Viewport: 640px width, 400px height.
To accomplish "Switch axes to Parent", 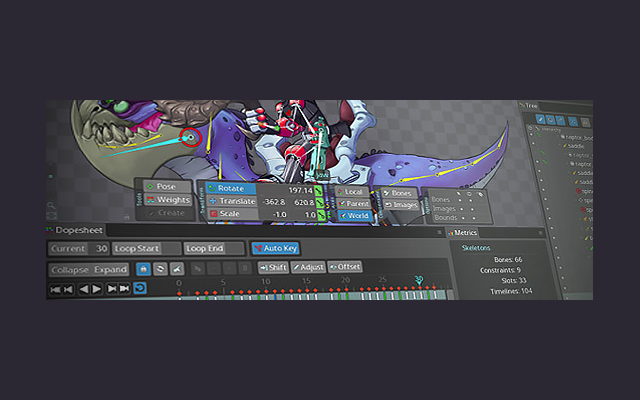I will click(x=353, y=203).
